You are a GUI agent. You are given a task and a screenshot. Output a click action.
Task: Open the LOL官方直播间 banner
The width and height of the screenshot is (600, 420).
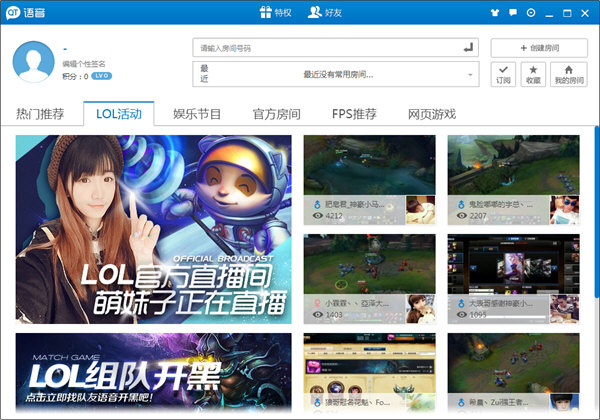pos(153,229)
